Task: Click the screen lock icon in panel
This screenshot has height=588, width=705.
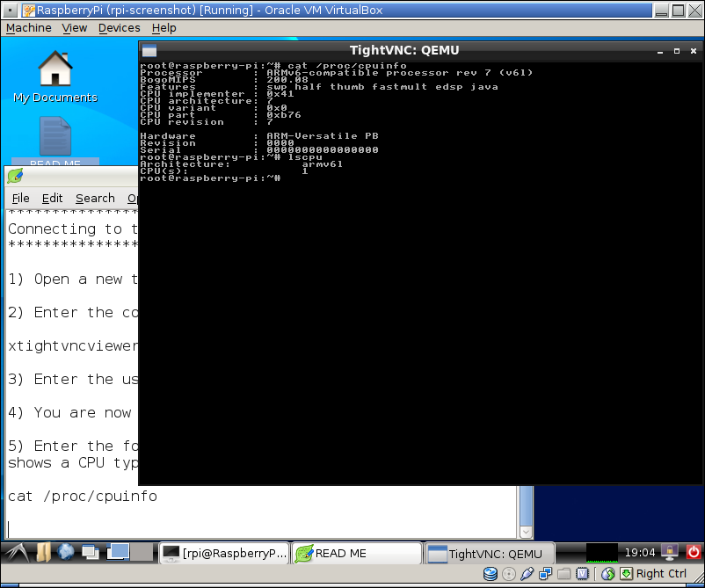Action: tap(670, 553)
